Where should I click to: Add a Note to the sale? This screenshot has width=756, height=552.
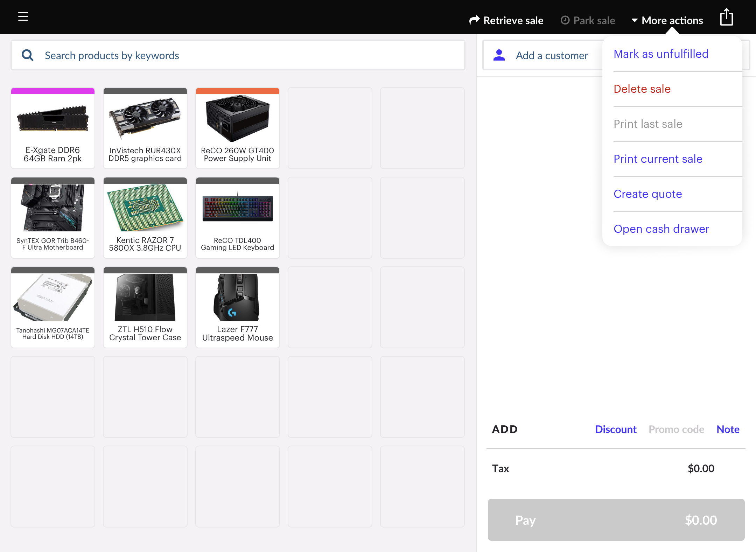(x=728, y=429)
